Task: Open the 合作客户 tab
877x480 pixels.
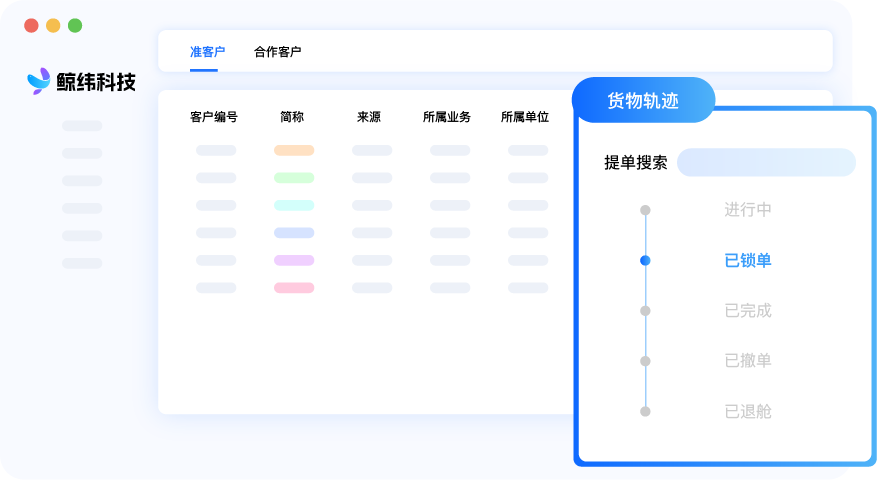Action: click(x=277, y=52)
